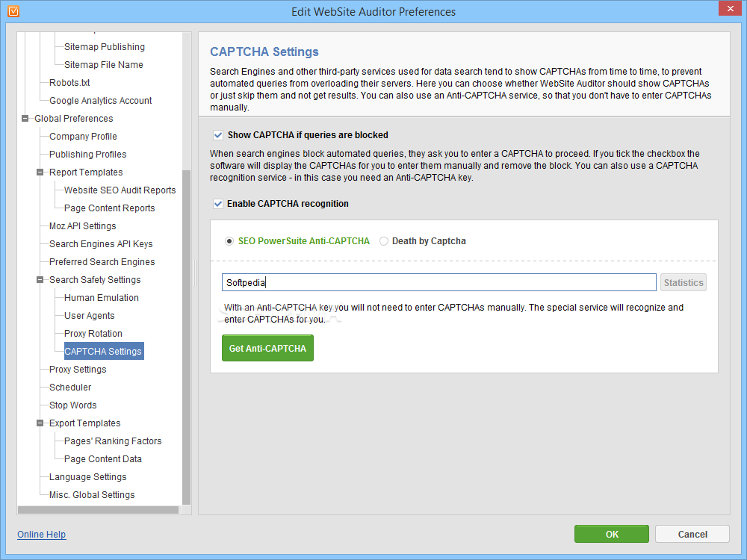
Task: Open the Online Help link
Action: (x=41, y=535)
